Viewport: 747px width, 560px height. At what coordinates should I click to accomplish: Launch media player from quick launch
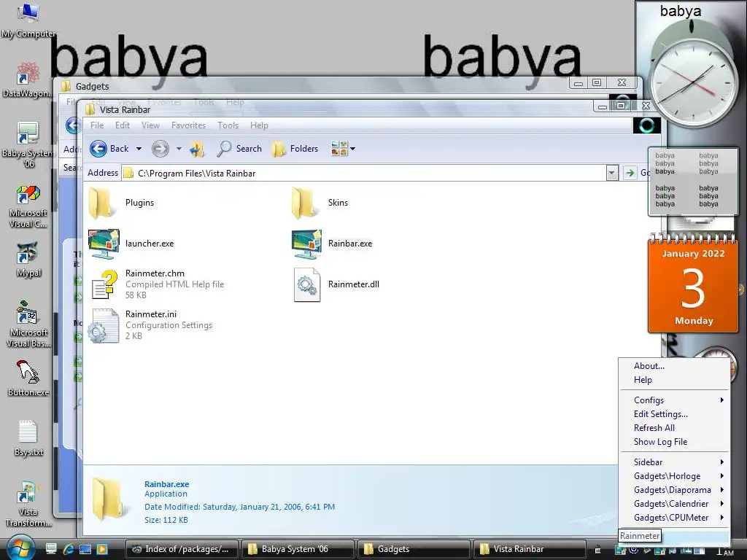(102, 548)
